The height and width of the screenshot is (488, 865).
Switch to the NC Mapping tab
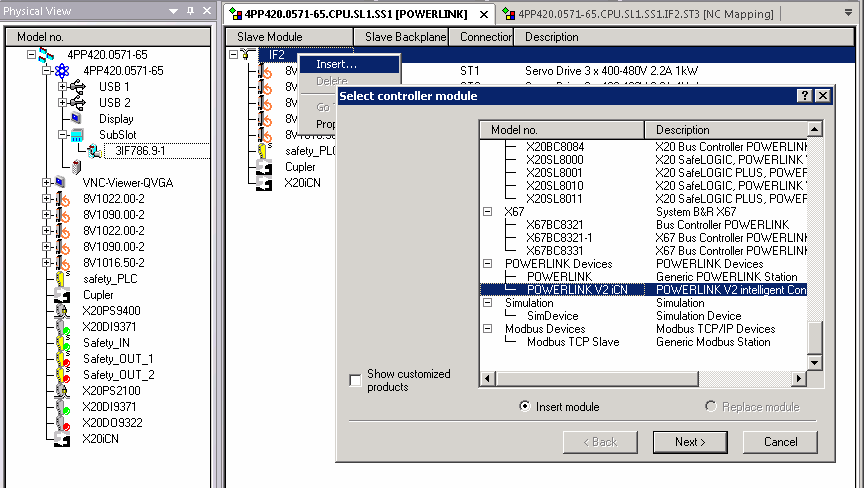point(639,14)
